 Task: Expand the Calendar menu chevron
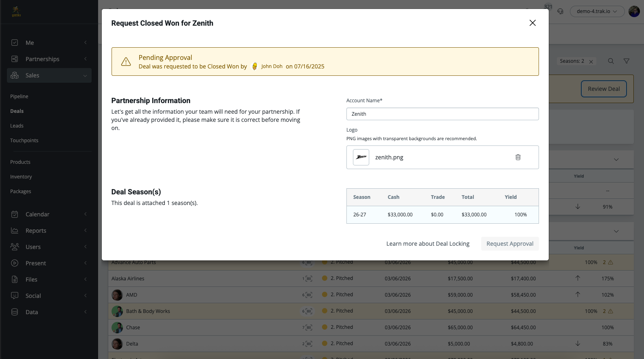pyautogui.click(x=85, y=214)
